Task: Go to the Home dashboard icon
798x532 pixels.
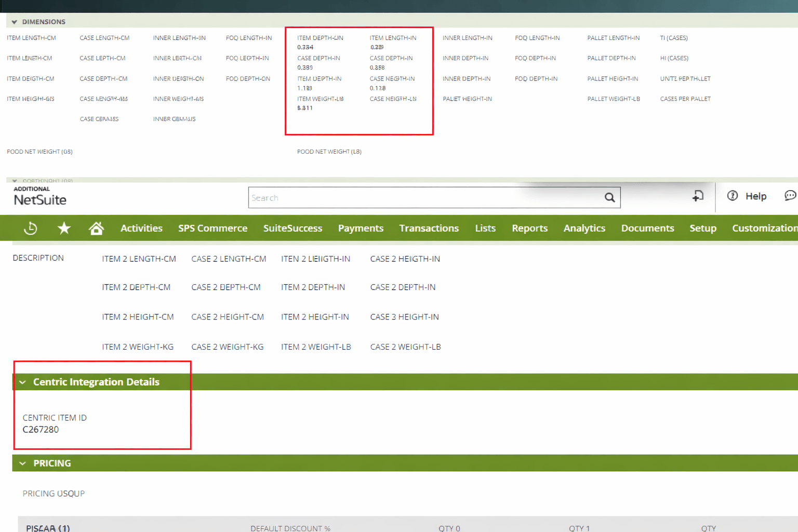Action: [x=96, y=228]
